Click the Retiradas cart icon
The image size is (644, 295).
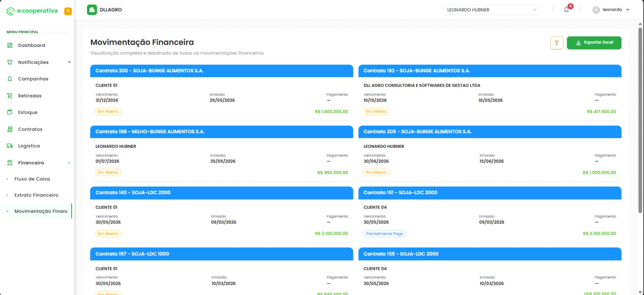coord(10,96)
